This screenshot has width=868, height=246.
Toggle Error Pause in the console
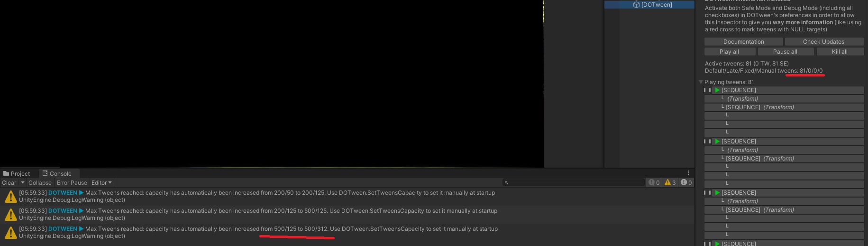point(72,183)
